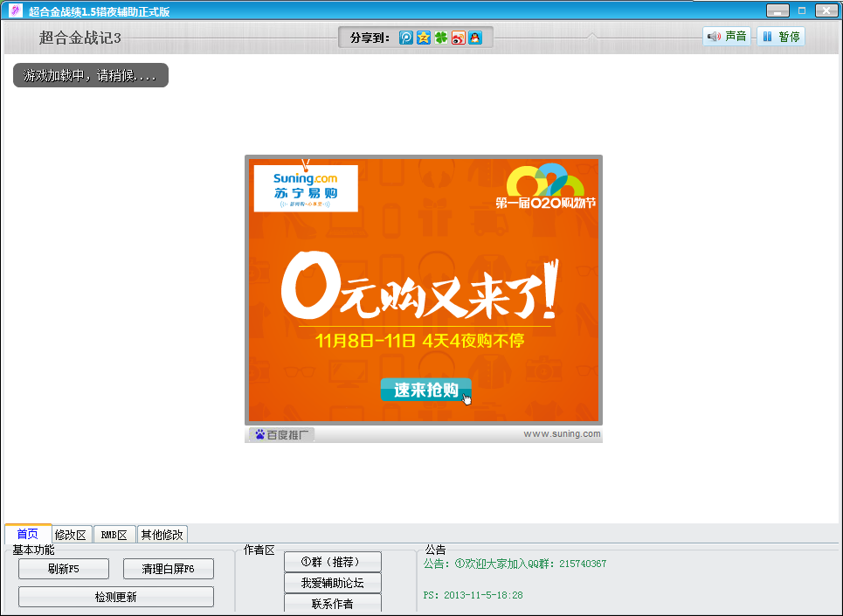Click the app icon in the title bar
This screenshot has width=843, height=616.
(x=16, y=10)
